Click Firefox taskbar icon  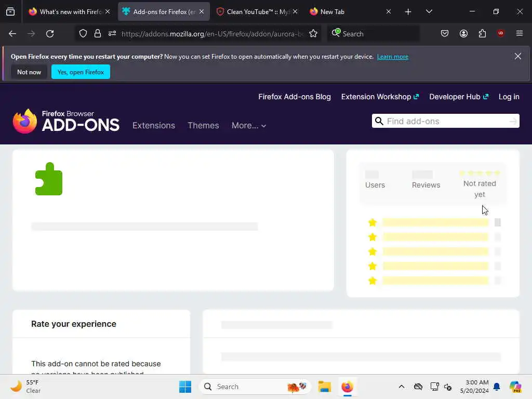[347, 387]
